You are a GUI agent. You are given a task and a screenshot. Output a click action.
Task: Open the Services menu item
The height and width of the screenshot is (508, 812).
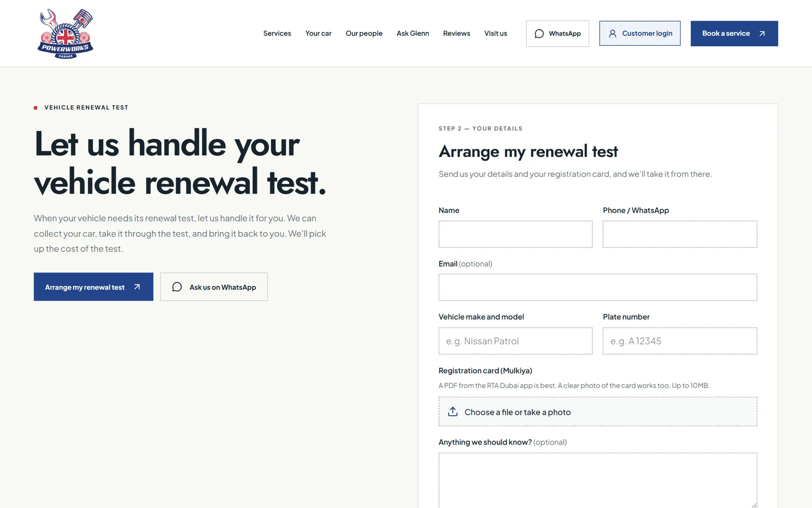(x=277, y=34)
